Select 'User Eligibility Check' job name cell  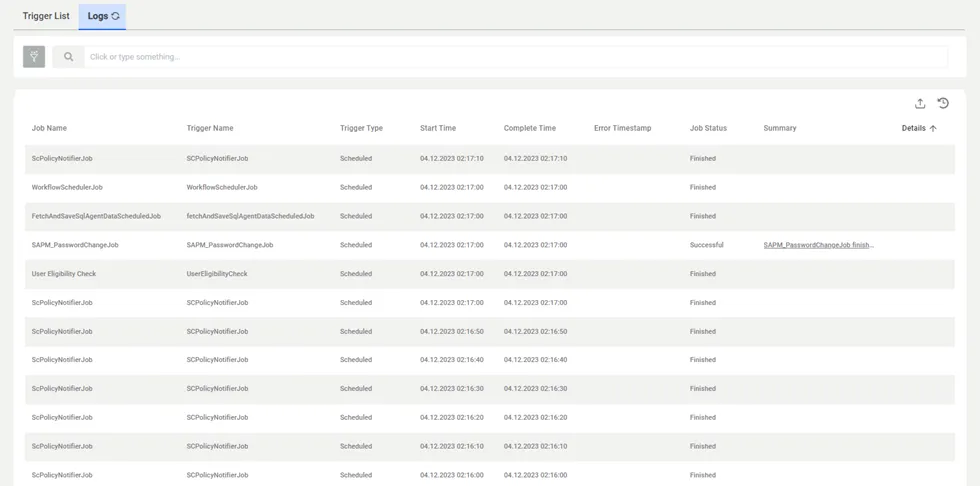click(64, 274)
